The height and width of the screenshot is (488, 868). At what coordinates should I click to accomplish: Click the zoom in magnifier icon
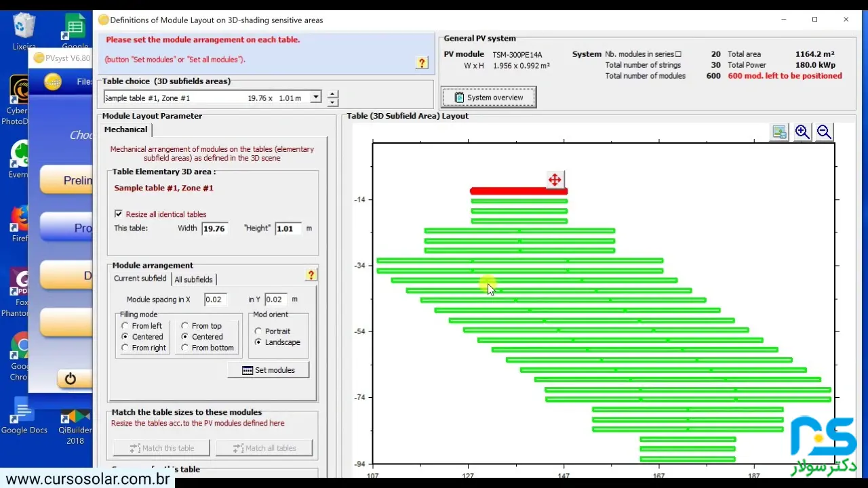pos(802,132)
